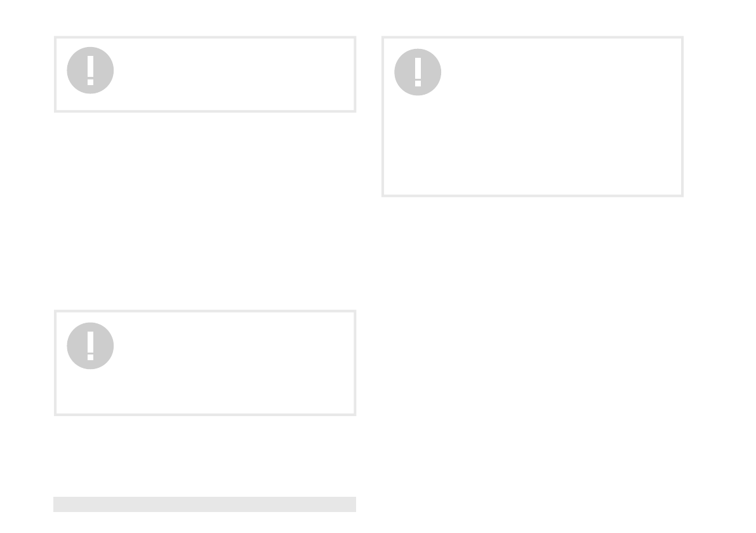
Task: Select the warning icon in the large right-hand box
Action: (418, 72)
